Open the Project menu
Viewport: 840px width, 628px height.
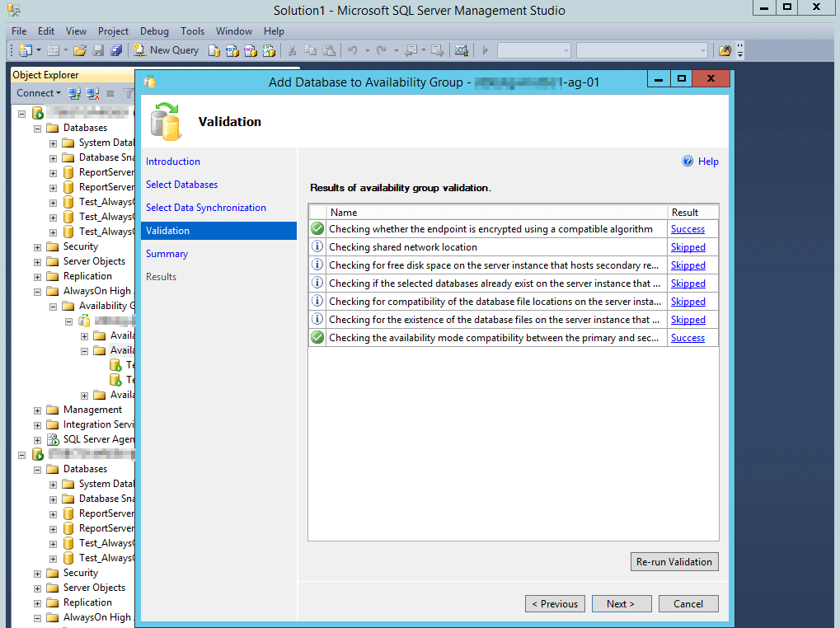(x=113, y=31)
